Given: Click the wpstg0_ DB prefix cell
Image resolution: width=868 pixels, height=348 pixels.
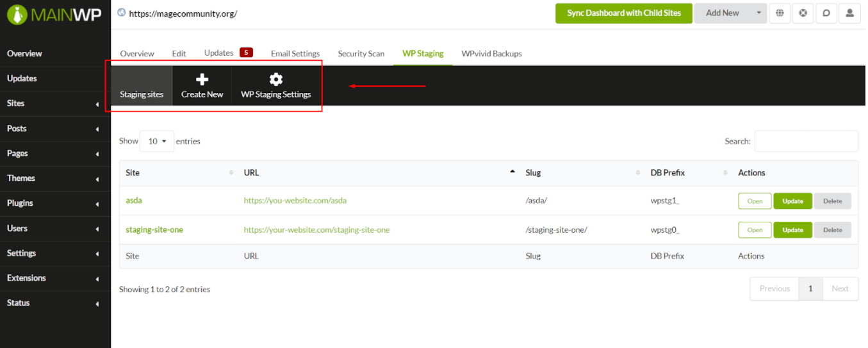Looking at the screenshot, I should click(665, 229).
